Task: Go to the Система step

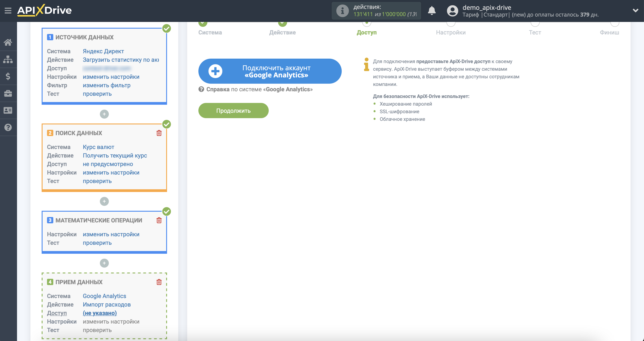Action: 210,32
